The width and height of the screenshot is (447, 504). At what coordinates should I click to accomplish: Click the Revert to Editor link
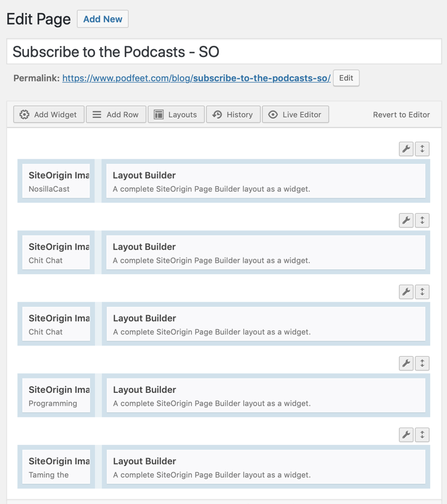click(401, 115)
